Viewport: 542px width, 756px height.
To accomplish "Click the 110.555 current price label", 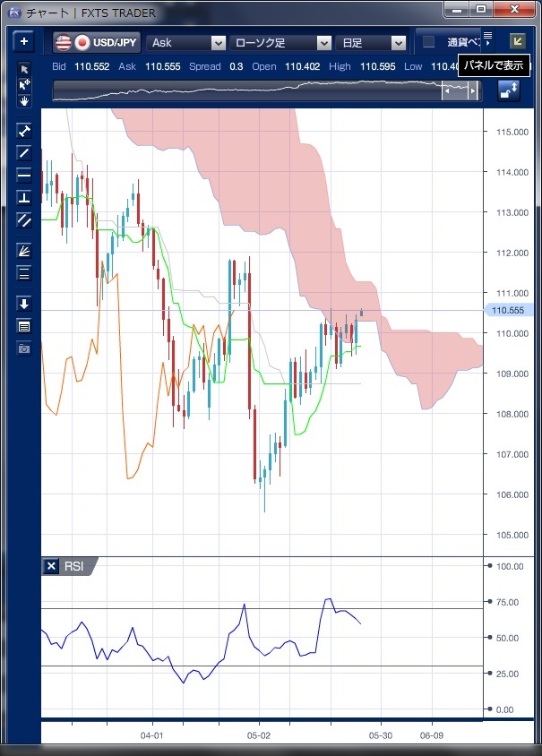I will coord(508,310).
